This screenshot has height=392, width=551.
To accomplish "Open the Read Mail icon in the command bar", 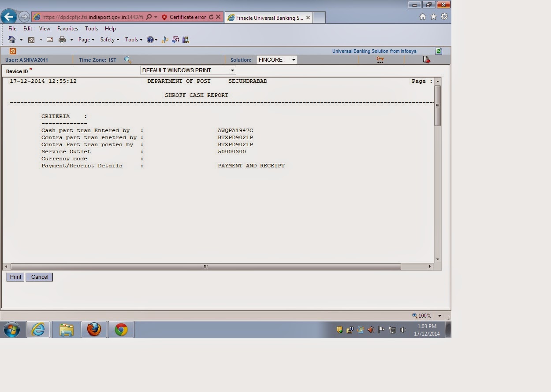I will tap(50, 40).
